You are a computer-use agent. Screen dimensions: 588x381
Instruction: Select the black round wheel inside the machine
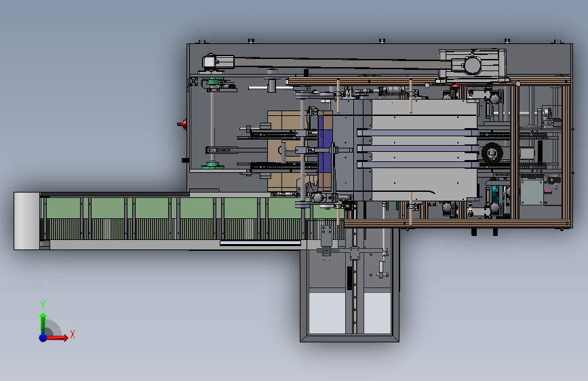click(x=492, y=153)
